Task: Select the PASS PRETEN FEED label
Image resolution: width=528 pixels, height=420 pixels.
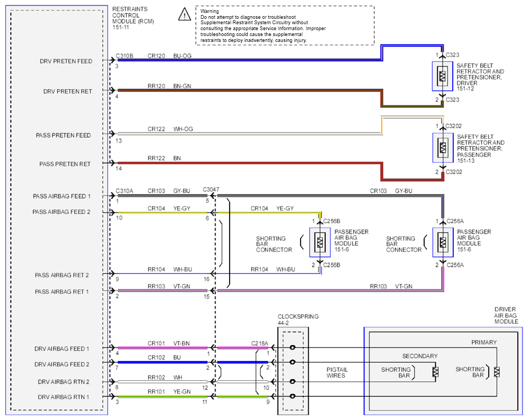Action: 63,136
